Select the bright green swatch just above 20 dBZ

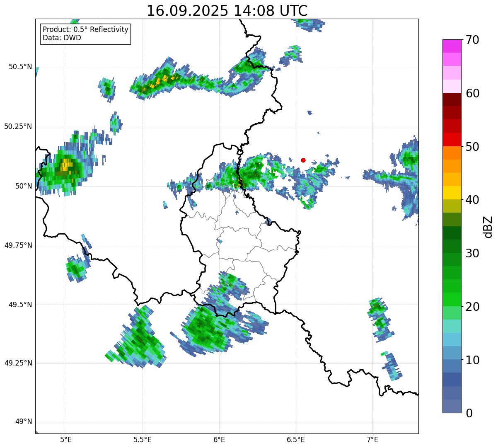click(454, 299)
